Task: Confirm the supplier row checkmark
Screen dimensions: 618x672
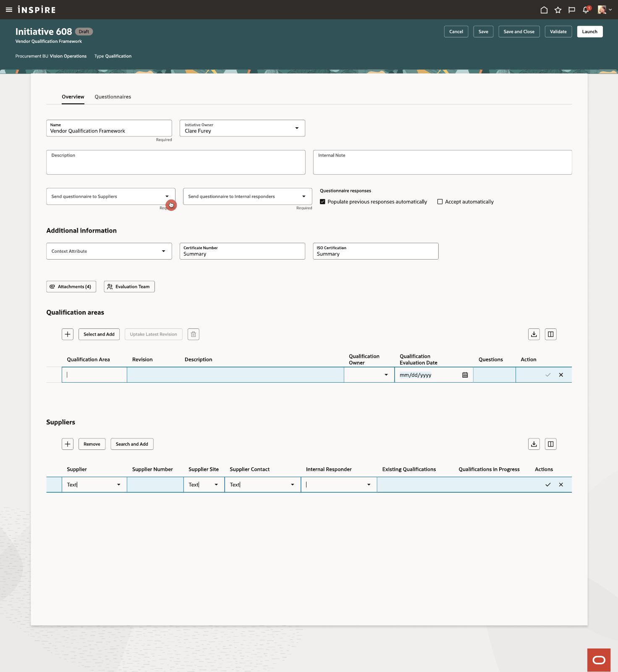Action: 548,485
